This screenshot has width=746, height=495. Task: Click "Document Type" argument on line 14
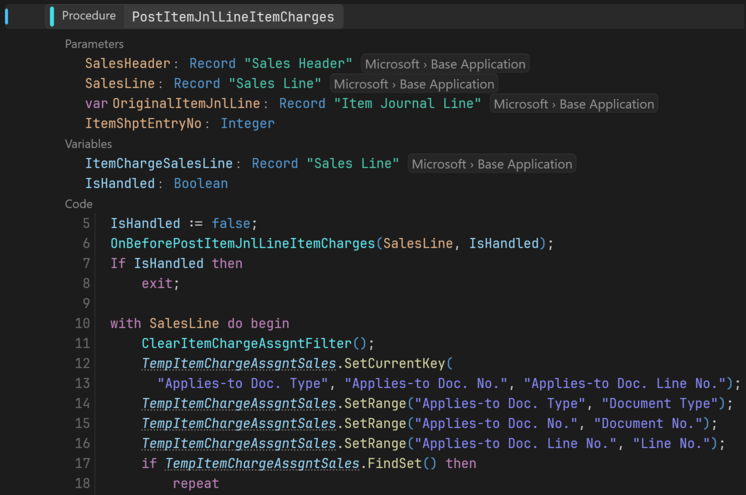(660, 404)
